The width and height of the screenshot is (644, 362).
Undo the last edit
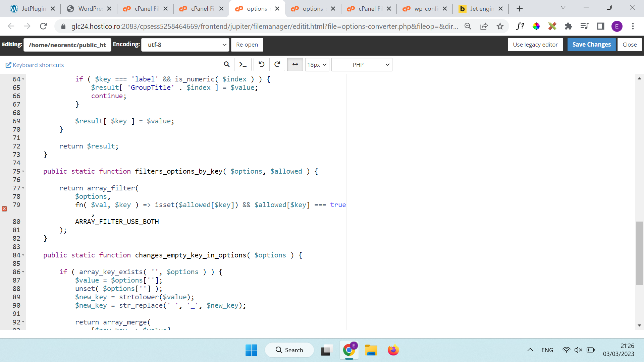[x=262, y=64]
